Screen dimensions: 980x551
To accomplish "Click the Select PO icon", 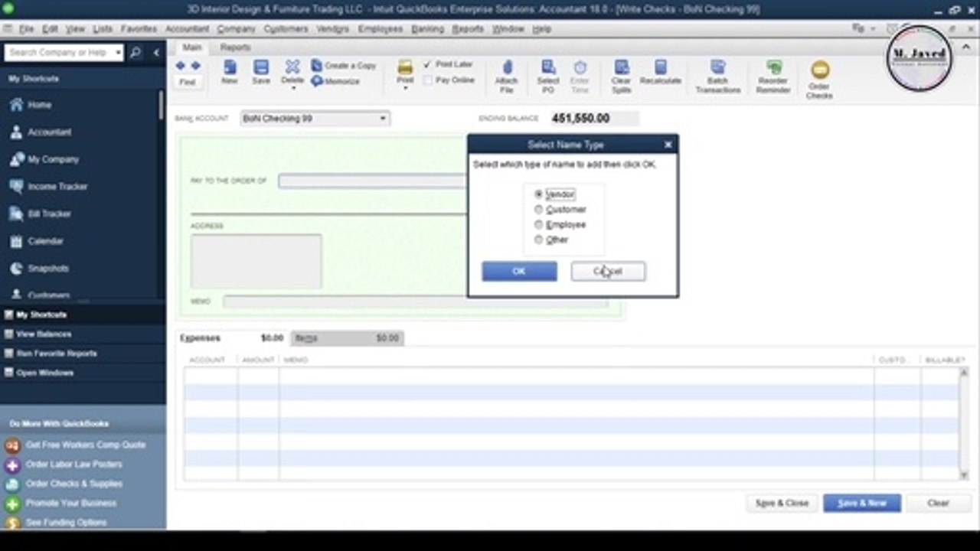I will pyautogui.click(x=548, y=67).
